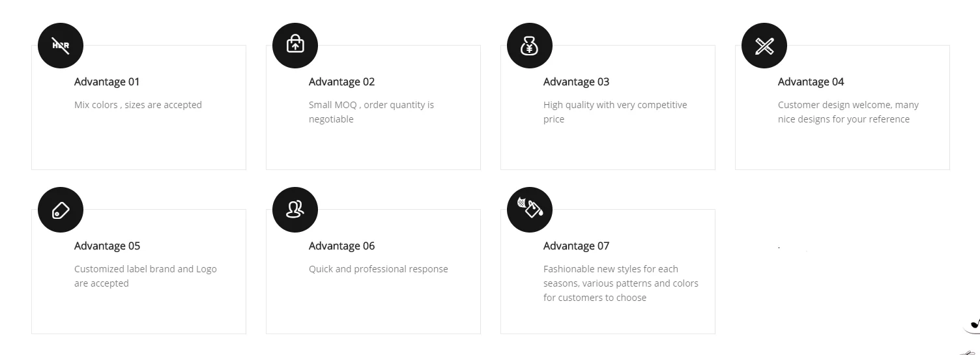
Task: Select the Advantage 02 heading
Action: point(341,82)
